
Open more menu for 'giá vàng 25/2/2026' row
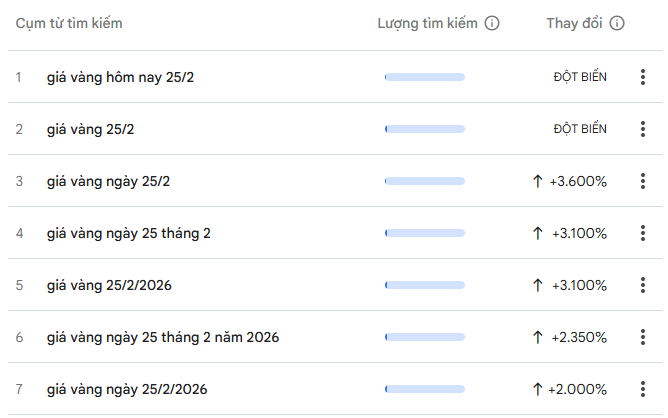pyautogui.click(x=643, y=285)
